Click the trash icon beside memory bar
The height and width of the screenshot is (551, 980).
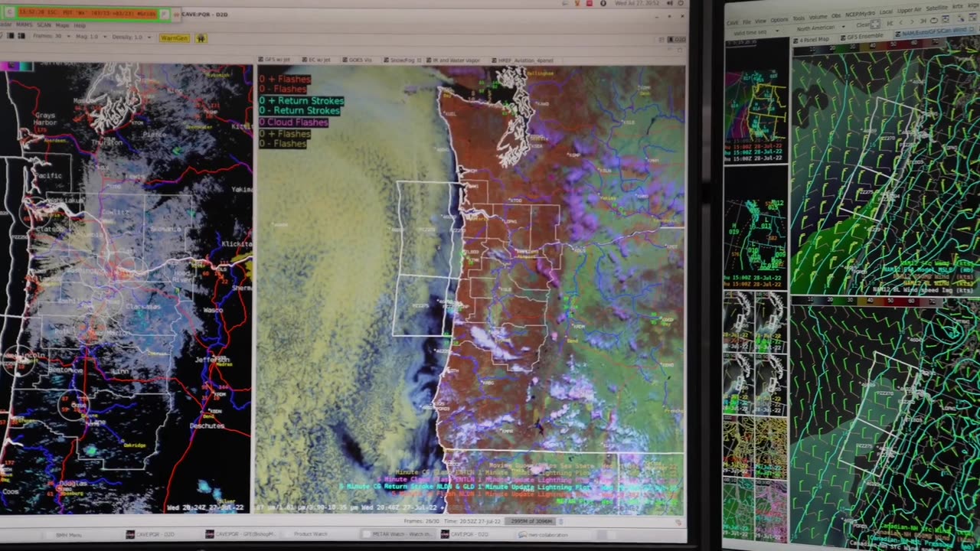tap(560, 521)
